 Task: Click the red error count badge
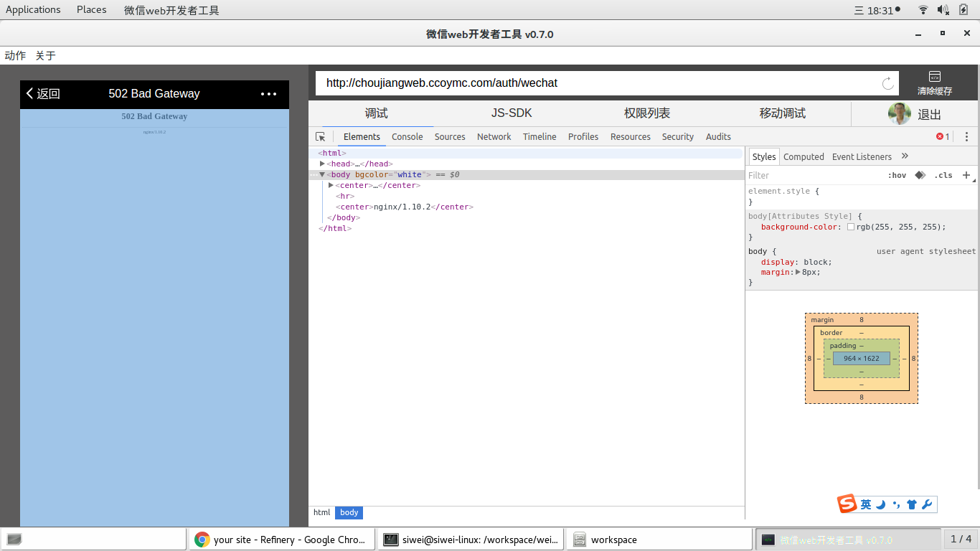pyautogui.click(x=942, y=136)
